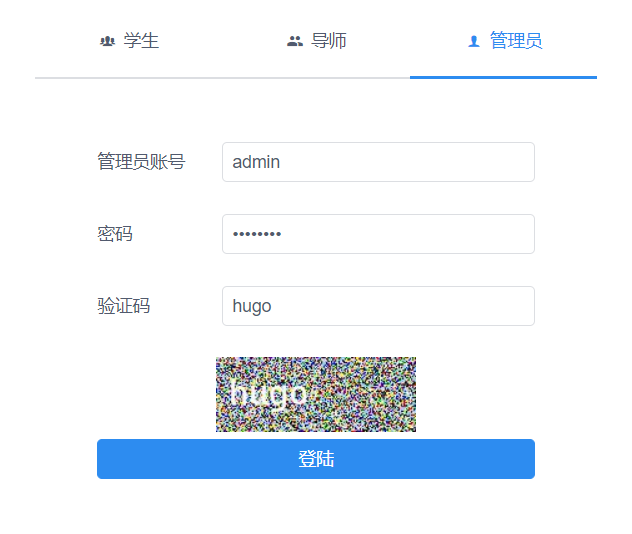Refresh the noisy captcha image
This screenshot has width=632, height=534.
(x=316, y=394)
